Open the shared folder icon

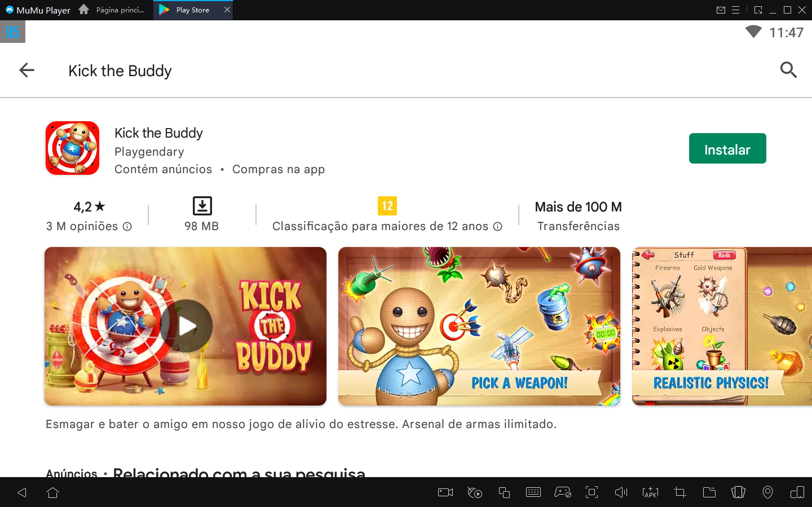point(709,492)
